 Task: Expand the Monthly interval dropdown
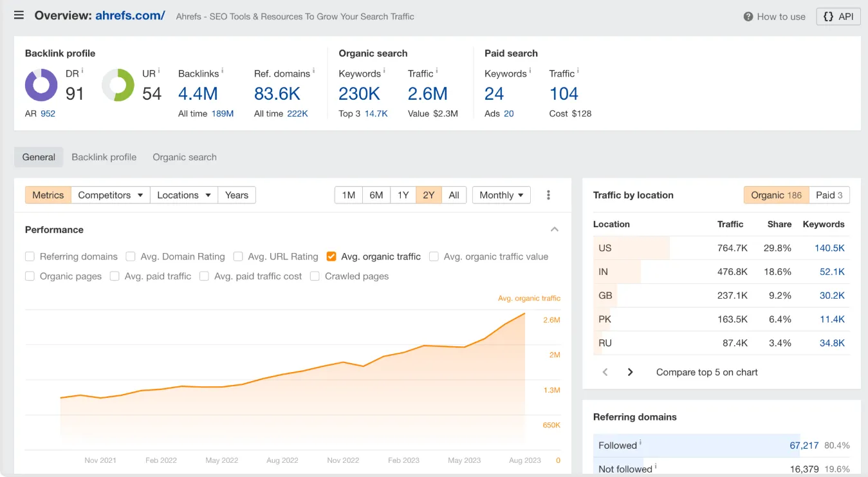(x=501, y=195)
